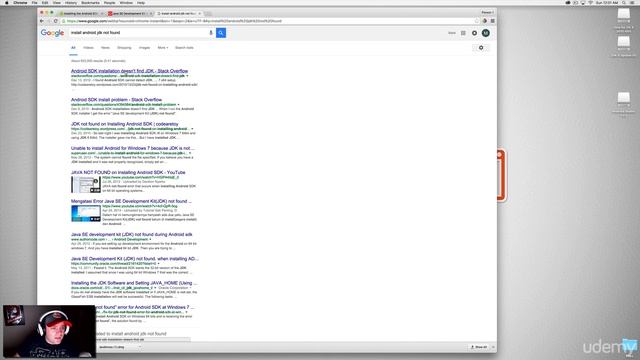Open Spotlight search in the menu bar
This screenshot has width=640, height=360.
point(624,2)
